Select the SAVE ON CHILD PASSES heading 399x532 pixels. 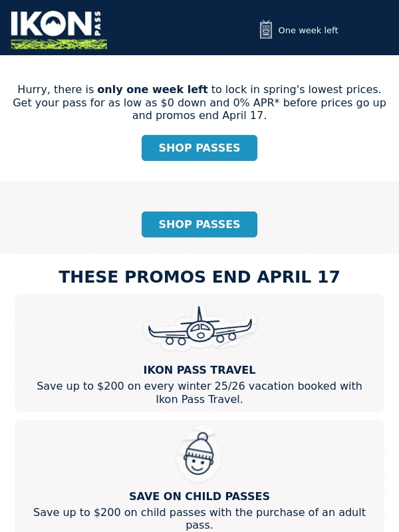tap(199, 497)
